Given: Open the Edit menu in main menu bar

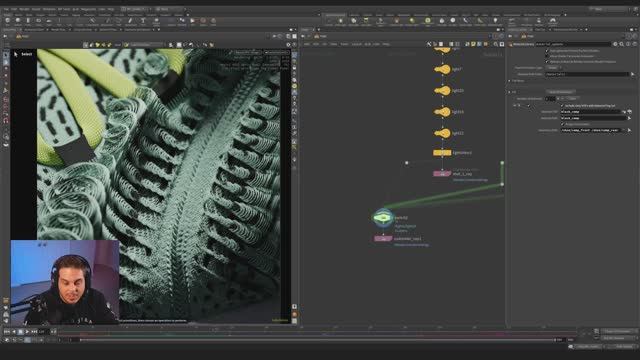Looking at the screenshot, I should pos(14,9).
